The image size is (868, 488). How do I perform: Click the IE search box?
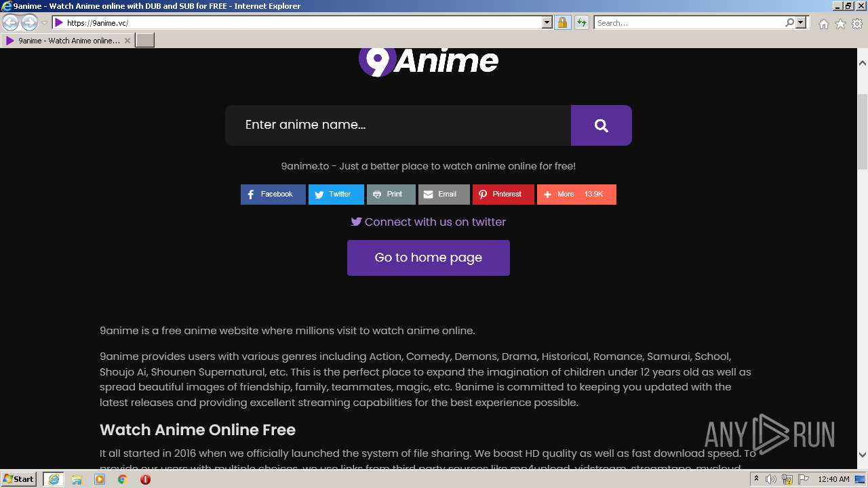click(689, 22)
